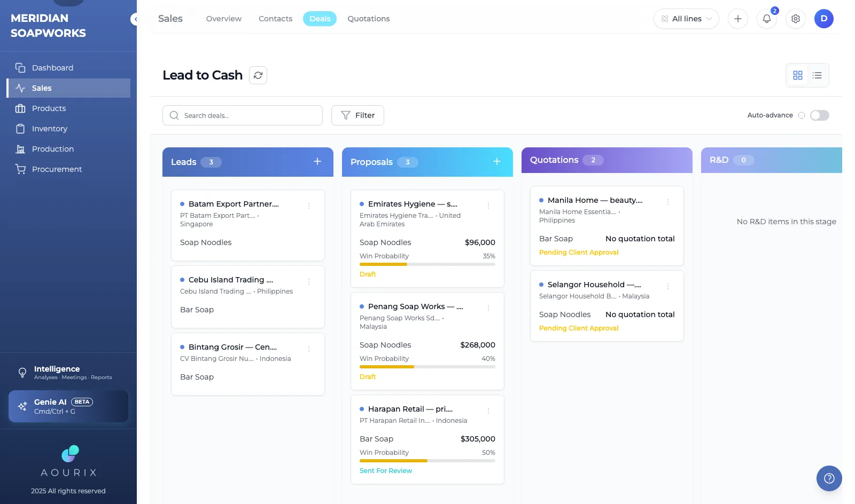The image size is (855, 504).
Task: Add a new deal in Leads column
Action: pyautogui.click(x=317, y=161)
